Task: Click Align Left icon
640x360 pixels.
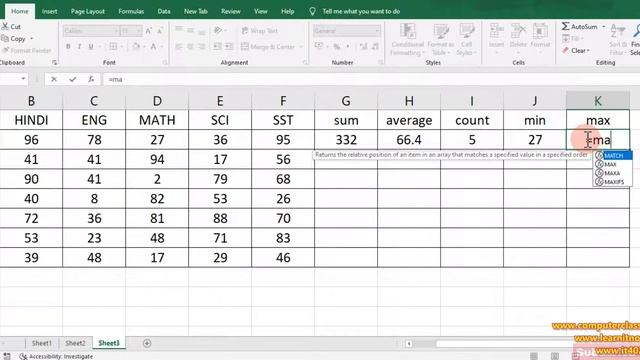Action: pos(179,47)
